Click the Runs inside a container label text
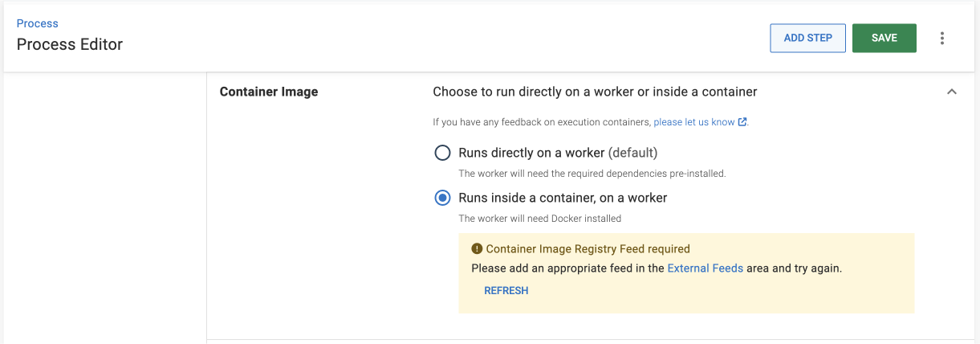Image resolution: width=980 pixels, height=344 pixels. tap(563, 198)
